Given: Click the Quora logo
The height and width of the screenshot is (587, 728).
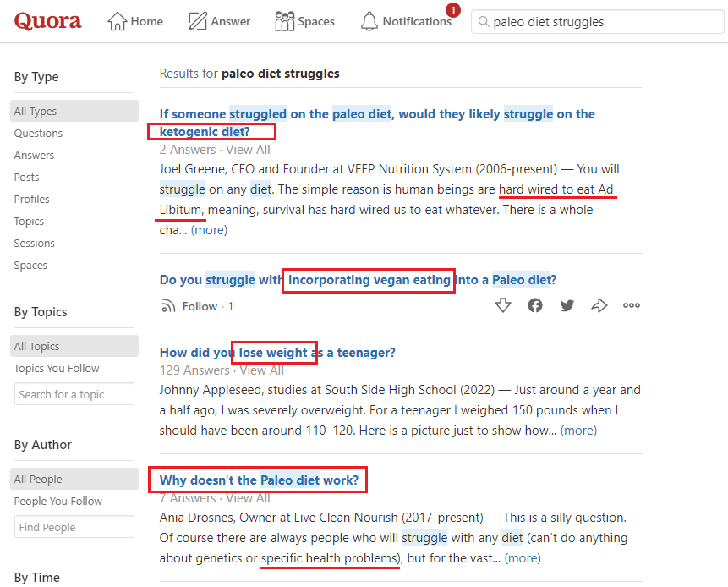Looking at the screenshot, I should pyautogui.click(x=48, y=21).
